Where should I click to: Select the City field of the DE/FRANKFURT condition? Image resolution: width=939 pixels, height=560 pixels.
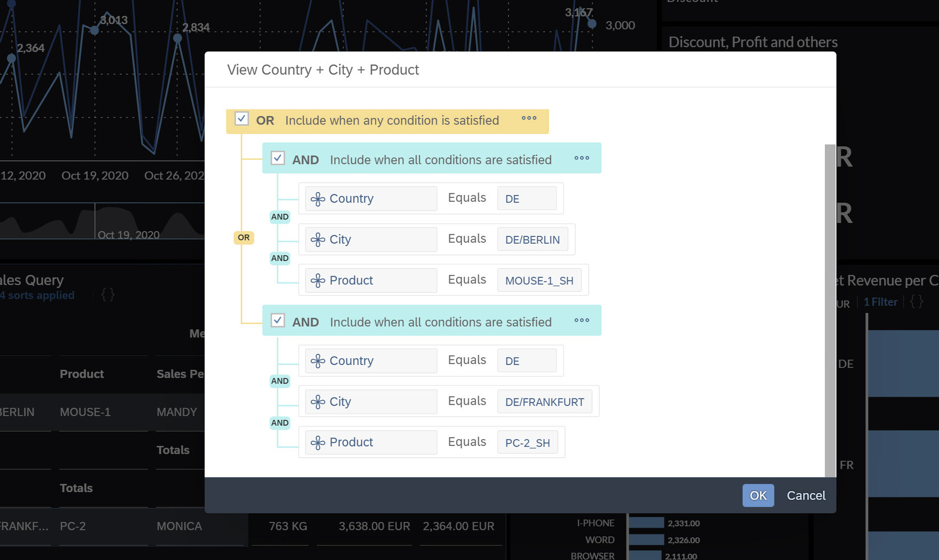pos(371,401)
